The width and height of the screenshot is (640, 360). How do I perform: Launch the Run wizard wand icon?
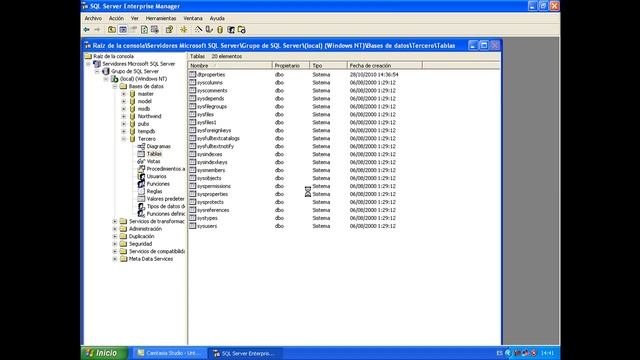[198, 30]
